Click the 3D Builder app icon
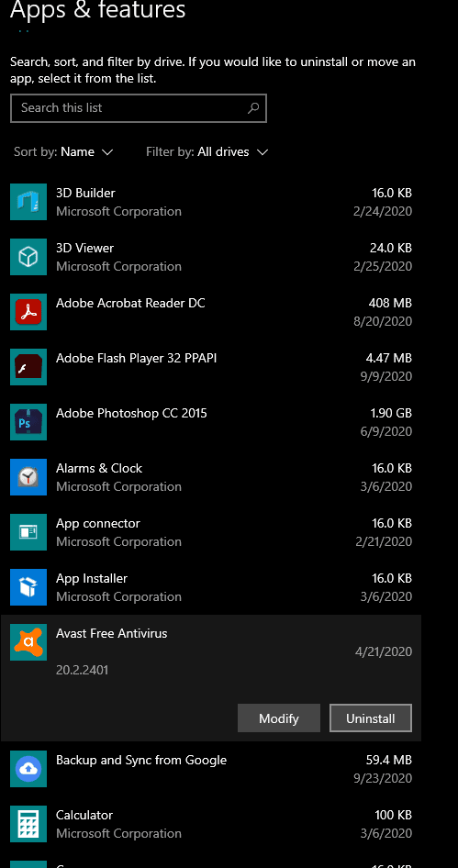458x868 pixels. click(x=28, y=202)
